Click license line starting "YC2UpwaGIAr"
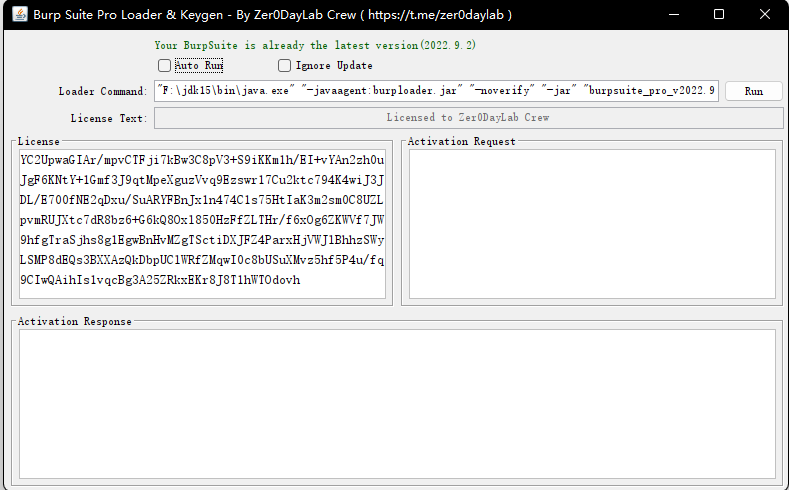The width and height of the screenshot is (789, 490). (x=202, y=160)
